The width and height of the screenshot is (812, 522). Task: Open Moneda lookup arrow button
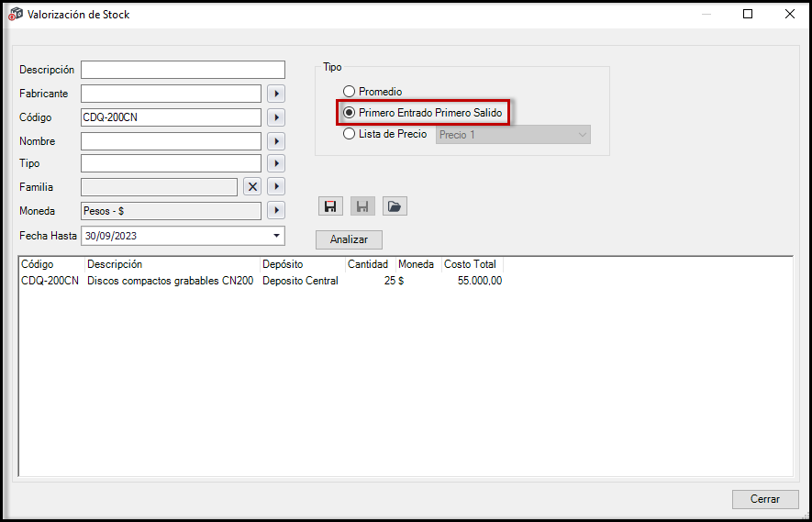pos(276,210)
